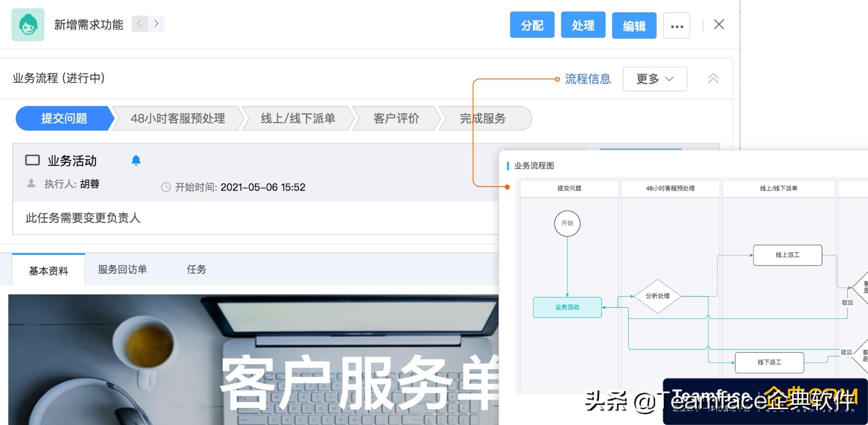Click the 分配 button
The height and width of the screenshot is (425, 868).
[x=532, y=25]
